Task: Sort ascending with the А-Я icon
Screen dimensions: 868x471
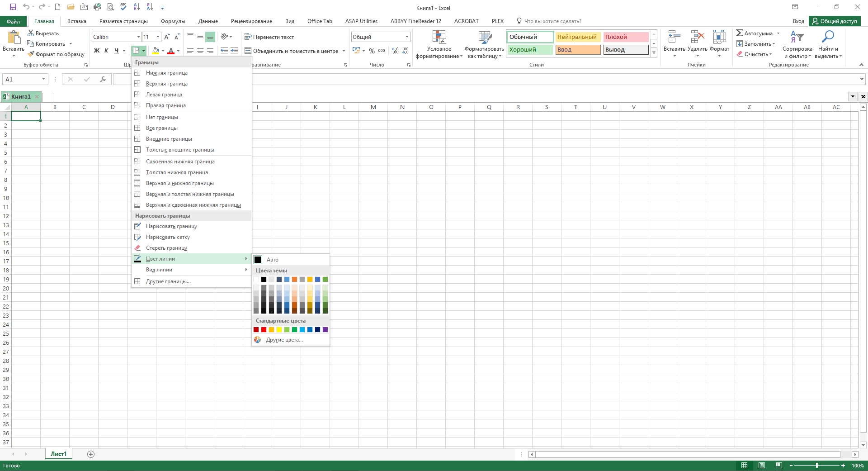Action: pos(137,7)
